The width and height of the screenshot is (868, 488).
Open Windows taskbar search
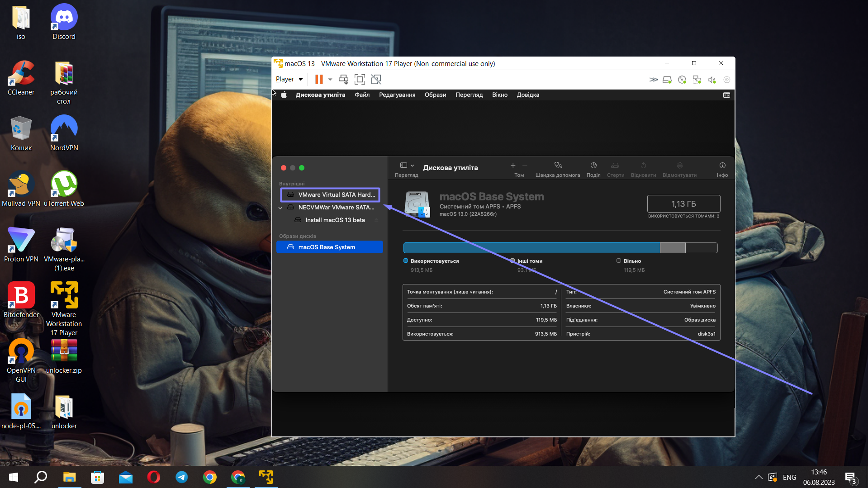[41, 477]
